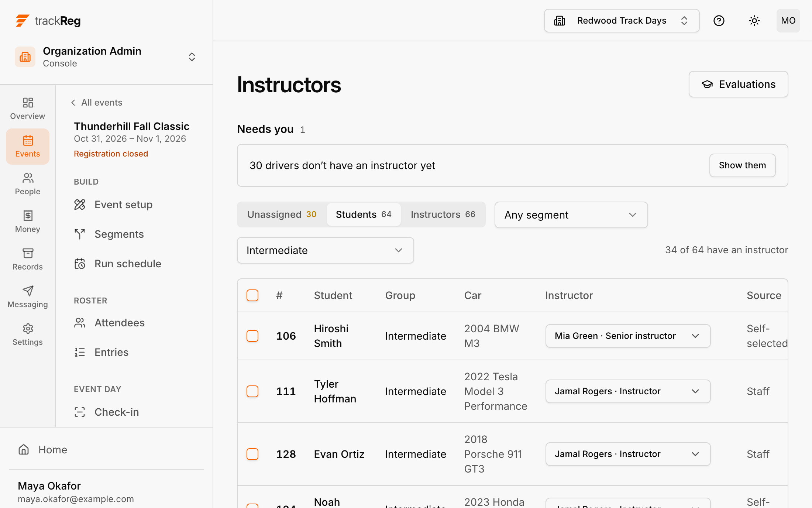
Task: Toggle the light theme sun icon
Action: 754,21
